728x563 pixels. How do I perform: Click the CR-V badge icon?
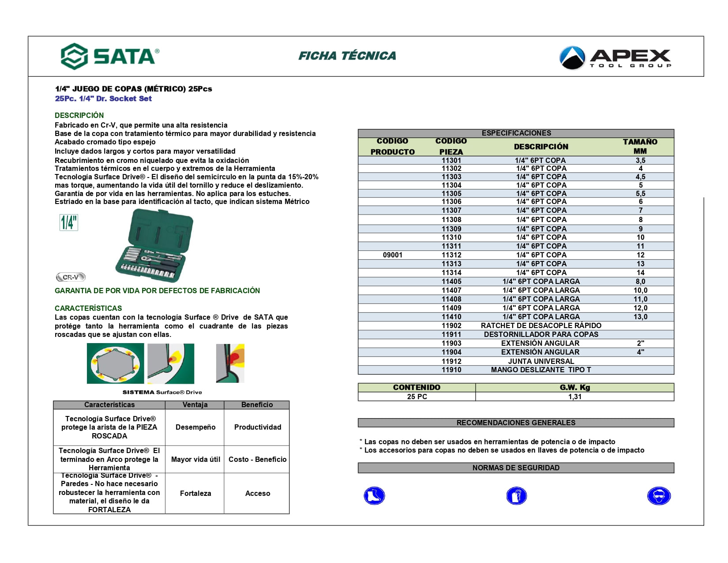pyautogui.click(x=71, y=277)
